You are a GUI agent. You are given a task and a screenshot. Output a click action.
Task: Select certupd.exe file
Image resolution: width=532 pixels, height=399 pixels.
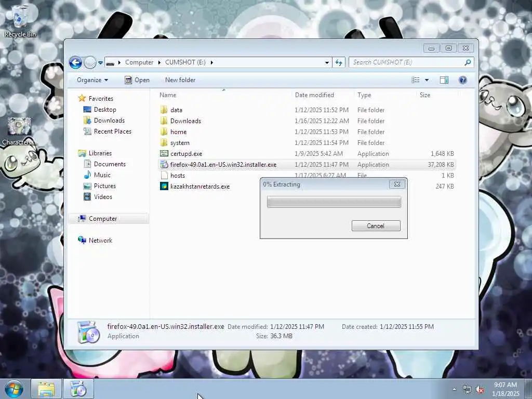click(x=187, y=154)
